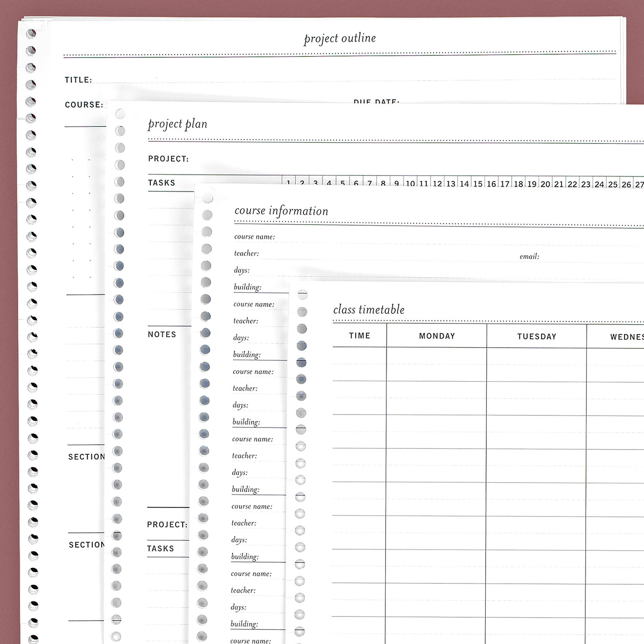Click the 'class timetable' heading
Screen dimensions: 644x644
click(369, 309)
